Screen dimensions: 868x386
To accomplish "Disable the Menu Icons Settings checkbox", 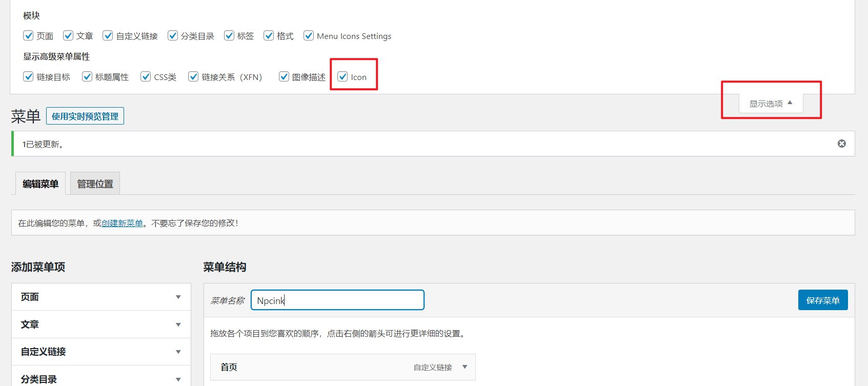I will [309, 35].
